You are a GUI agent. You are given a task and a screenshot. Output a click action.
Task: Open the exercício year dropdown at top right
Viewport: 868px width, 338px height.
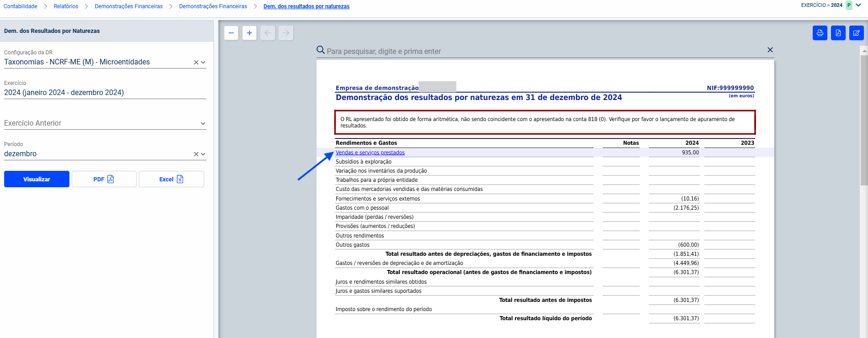click(x=858, y=5)
